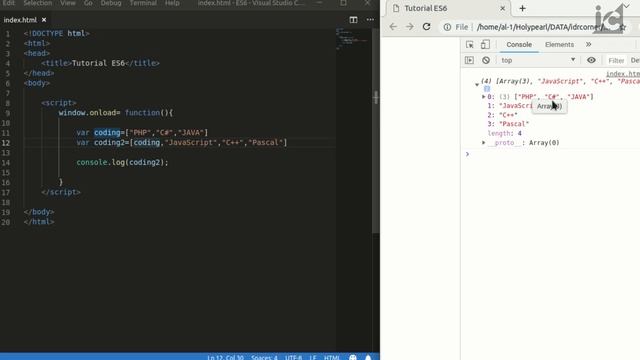640x360 pixels.
Task: Change end of line sequence LF
Action: coord(313,357)
